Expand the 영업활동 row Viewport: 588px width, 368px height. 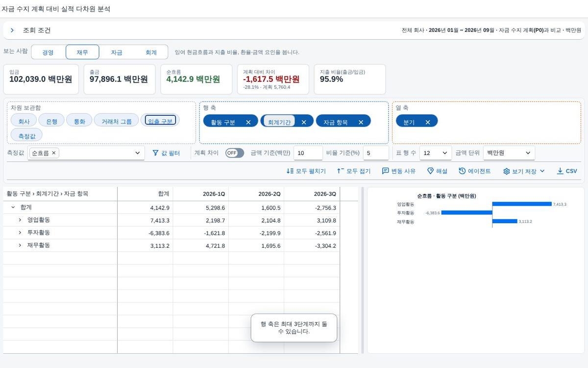point(20,220)
